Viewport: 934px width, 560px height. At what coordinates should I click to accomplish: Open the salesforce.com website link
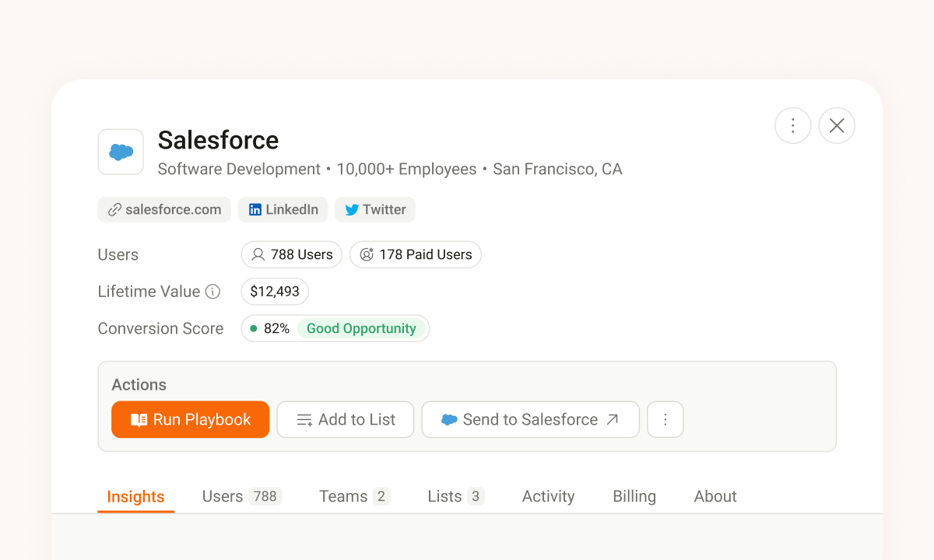pyautogui.click(x=164, y=209)
